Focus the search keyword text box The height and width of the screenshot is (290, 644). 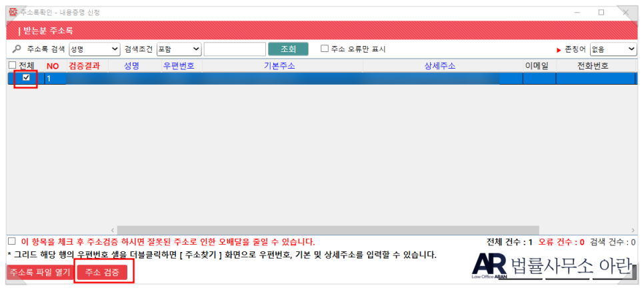pos(235,49)
